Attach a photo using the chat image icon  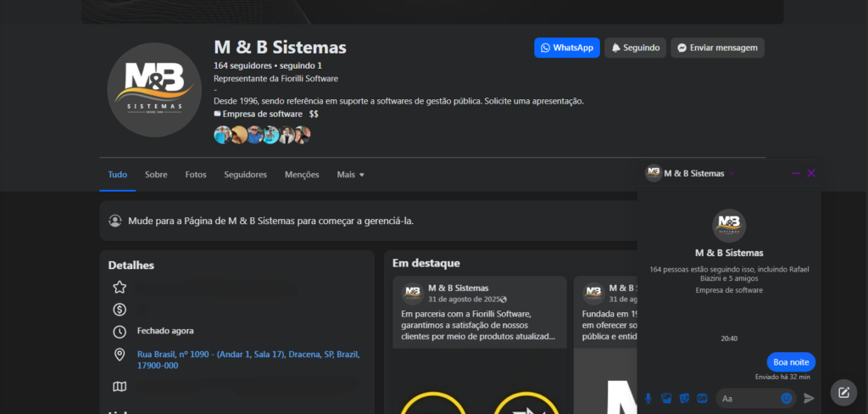pos(666,398)
